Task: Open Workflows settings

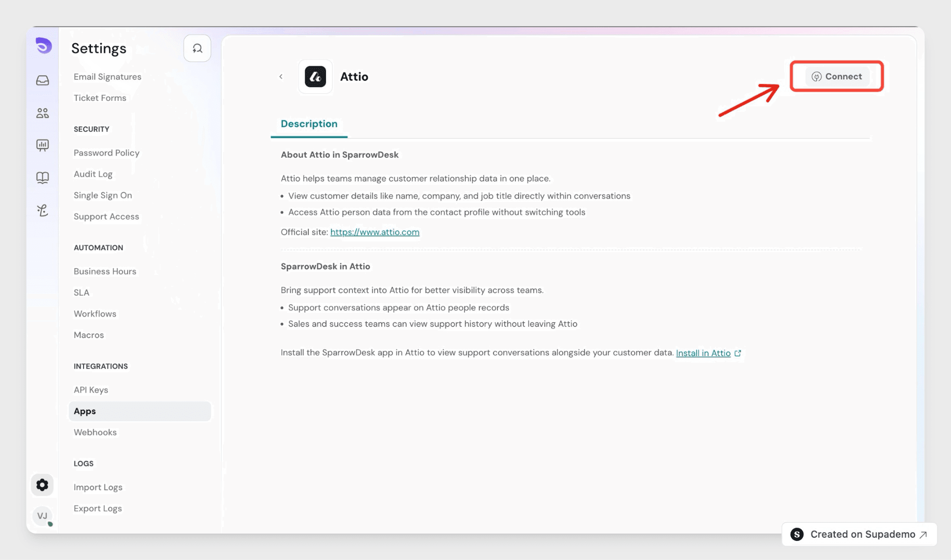Action: [95, 314]
